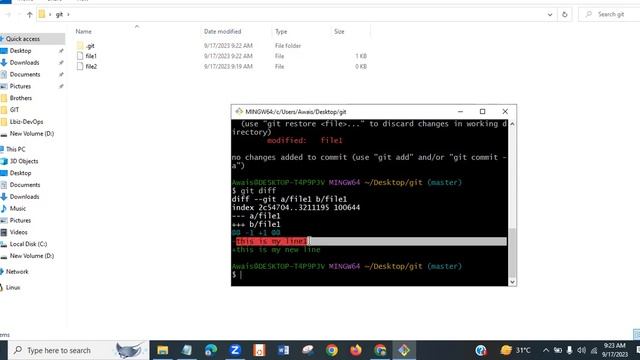Select file1 in the file list
The height and width of the screenshot is (360, 640).
pos(91,56)
